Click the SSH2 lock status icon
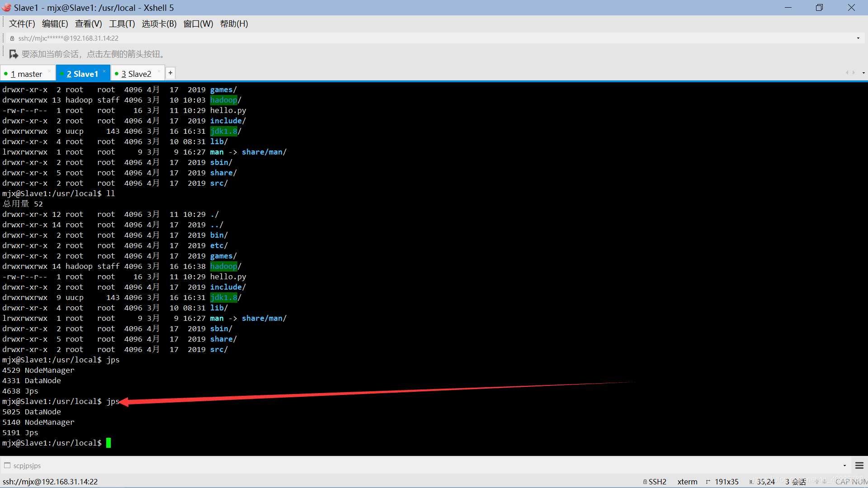The width and height of the screenshot is (868, 488). pyautogui.click(x=645, y=482)
